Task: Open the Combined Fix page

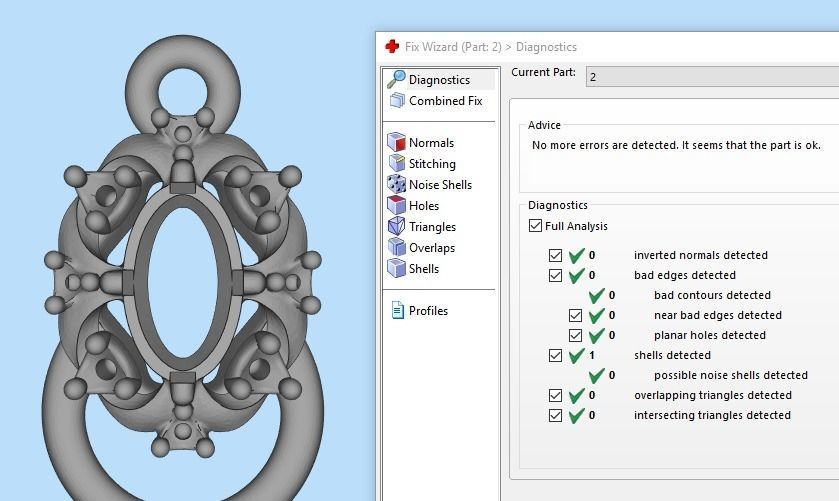Action: (446, 101)
